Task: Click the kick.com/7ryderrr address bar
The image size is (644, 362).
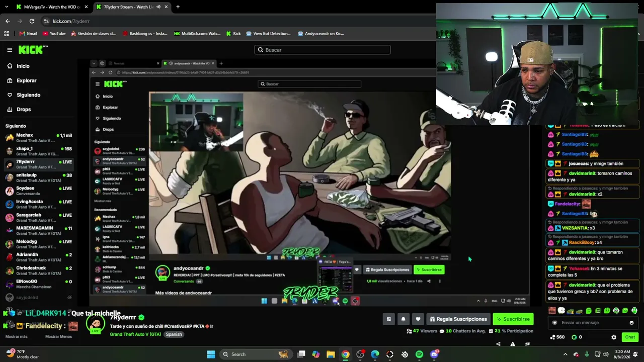Action: point(71,21)
